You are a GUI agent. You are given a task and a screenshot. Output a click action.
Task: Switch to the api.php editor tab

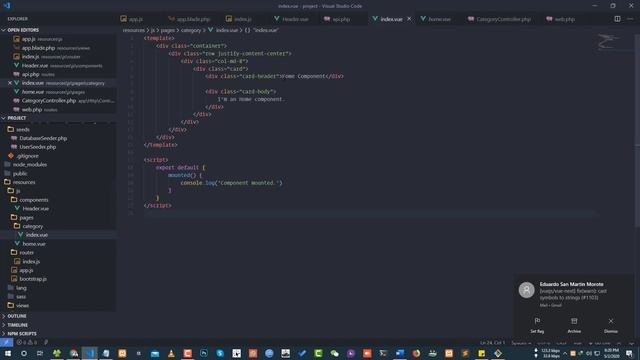coord(341,19)
